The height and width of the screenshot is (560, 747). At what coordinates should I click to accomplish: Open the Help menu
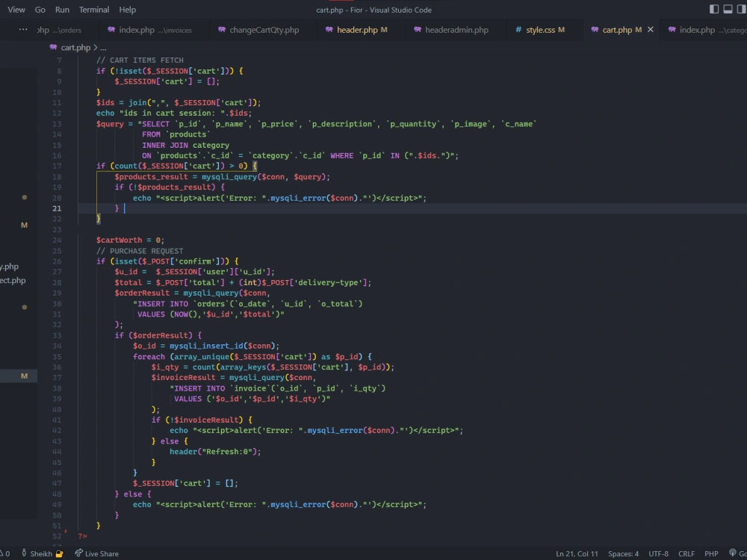coord(127,10)
